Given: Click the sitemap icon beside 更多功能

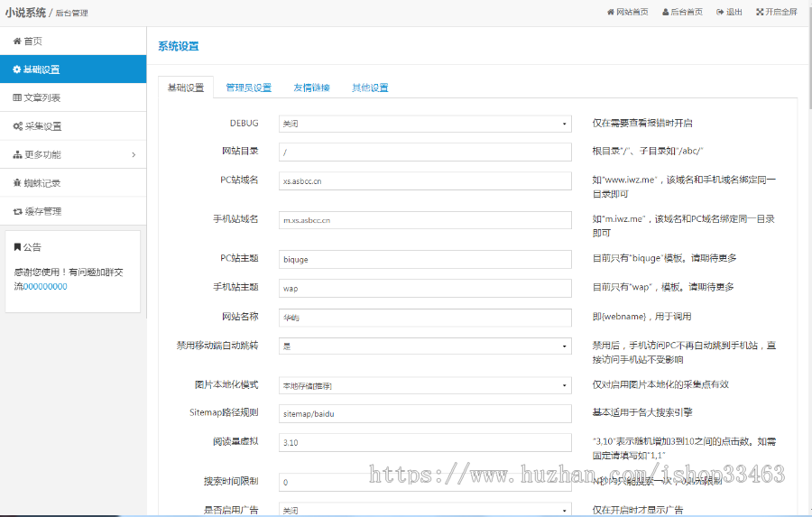Looking at the screenshot, I should pyautogui.click(x=17, y=155).
